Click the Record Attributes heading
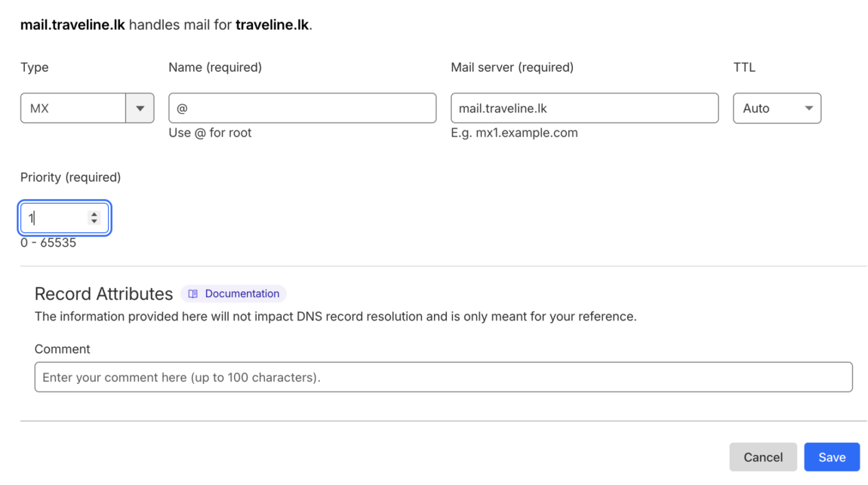Image resolution: width=868 pixels, height=485 pixels. click(104, 294)
